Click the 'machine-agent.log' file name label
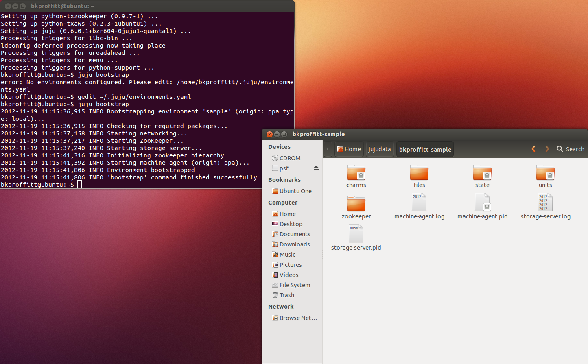The height and width of the screenshot is (364, 588). pos(419,216)
